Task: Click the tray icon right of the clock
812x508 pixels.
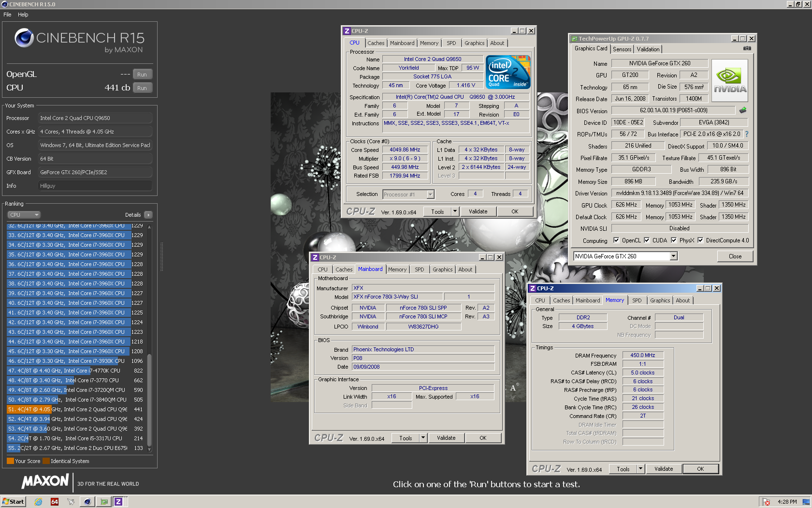Action: [806, 502]
